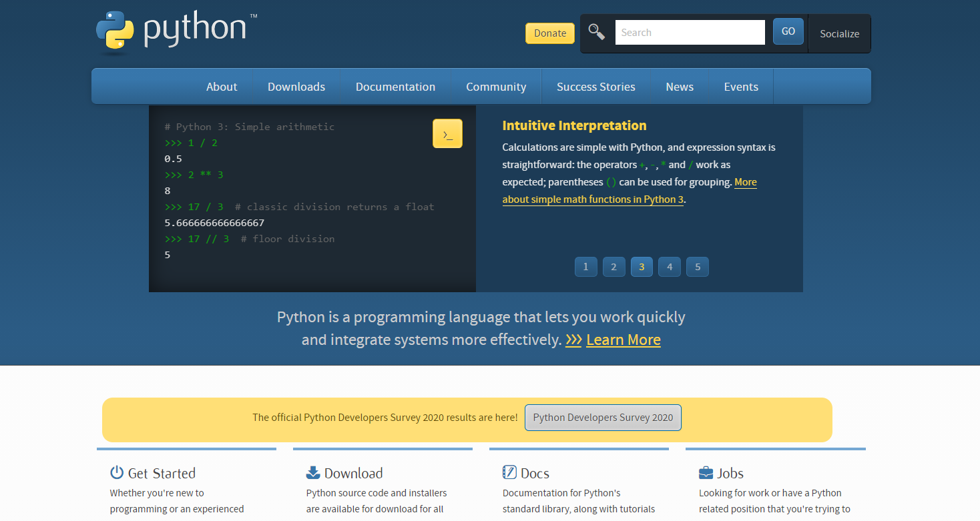
Task: Click the '>>> 17 // 3' floor division line
Action: [x=249, y=239]
